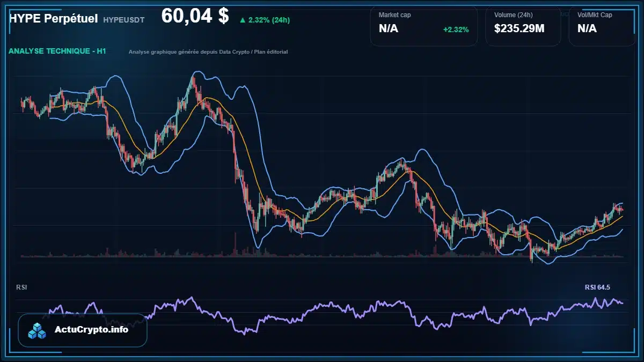Viewport: 644px width, 362px height.
Task: Click the Volume (24h) label
Action: pyautogui.click(x=514, y=15)
